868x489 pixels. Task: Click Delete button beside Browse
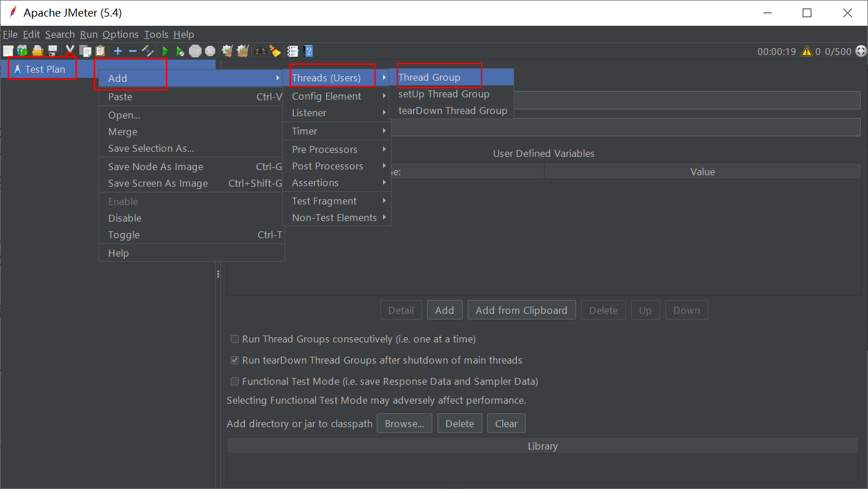pos(460,424)
